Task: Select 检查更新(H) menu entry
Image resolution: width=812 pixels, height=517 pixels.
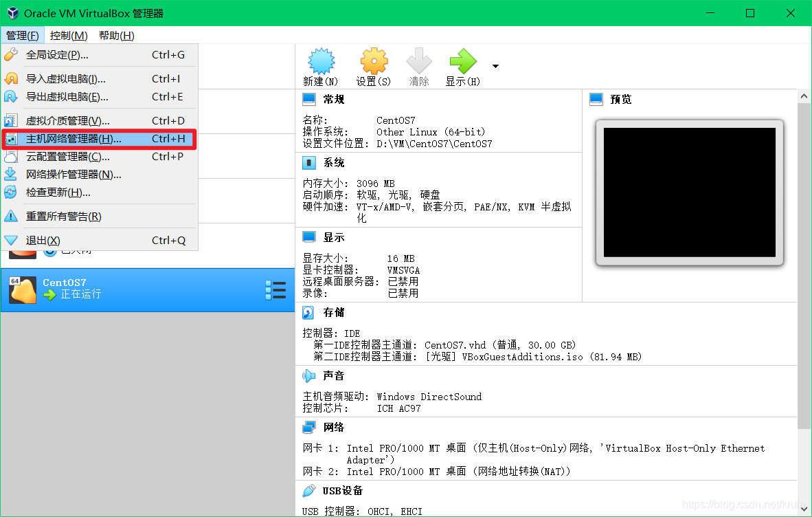Action: point(99,192)
